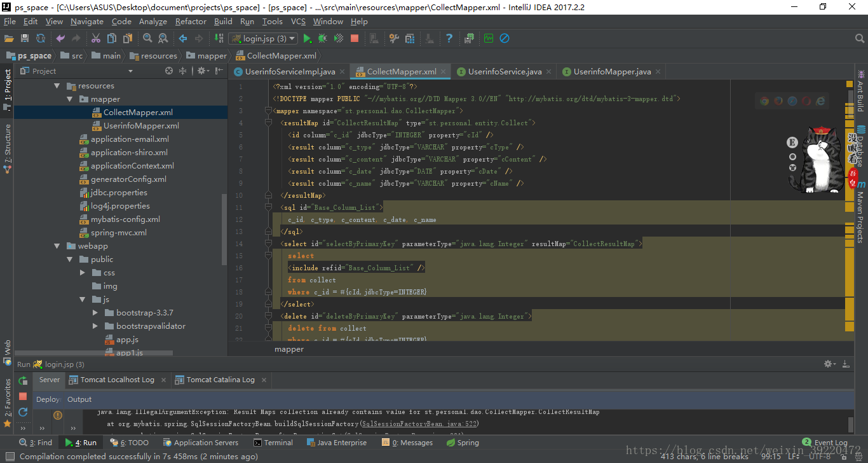Click the UTF-8 encoding in status bar
Screen dimensions: 868x463
click(820, 456)
